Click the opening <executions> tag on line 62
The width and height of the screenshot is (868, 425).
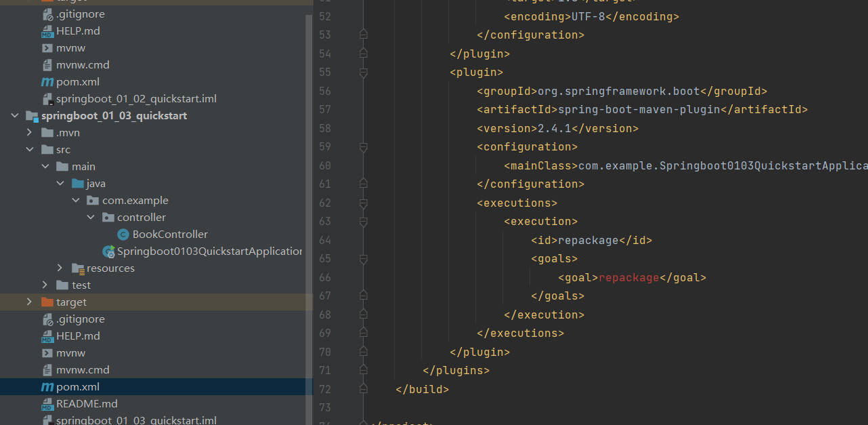517,203
